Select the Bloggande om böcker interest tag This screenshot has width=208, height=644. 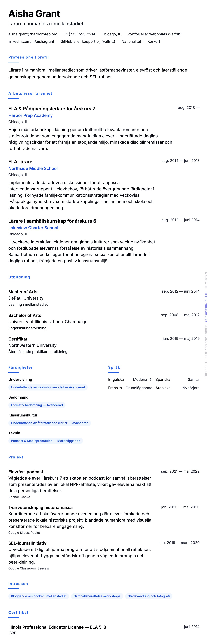coord(39,596)
